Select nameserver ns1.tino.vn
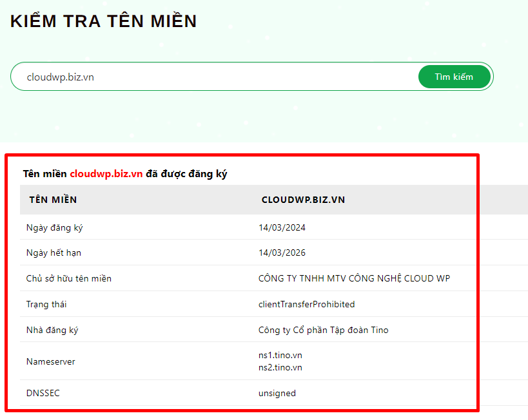The image size is (528, 420). pos(280,356)
